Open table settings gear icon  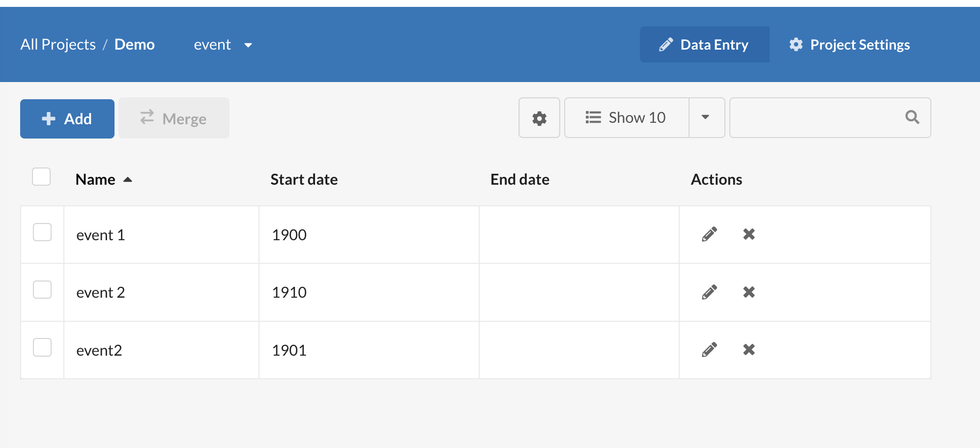(539, 118)
